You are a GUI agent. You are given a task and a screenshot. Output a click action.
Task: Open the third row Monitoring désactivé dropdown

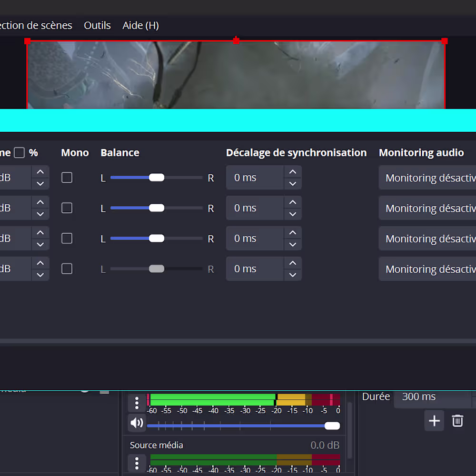point(427,238)
